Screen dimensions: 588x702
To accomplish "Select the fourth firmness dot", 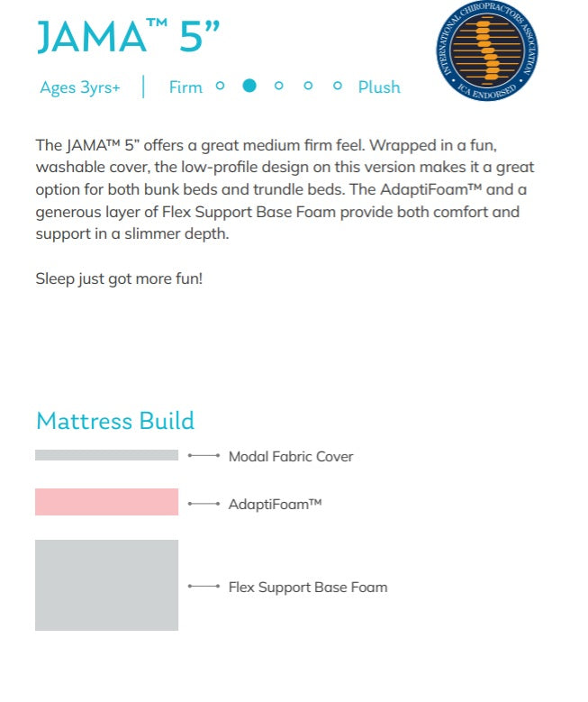I will pos(308,87).
